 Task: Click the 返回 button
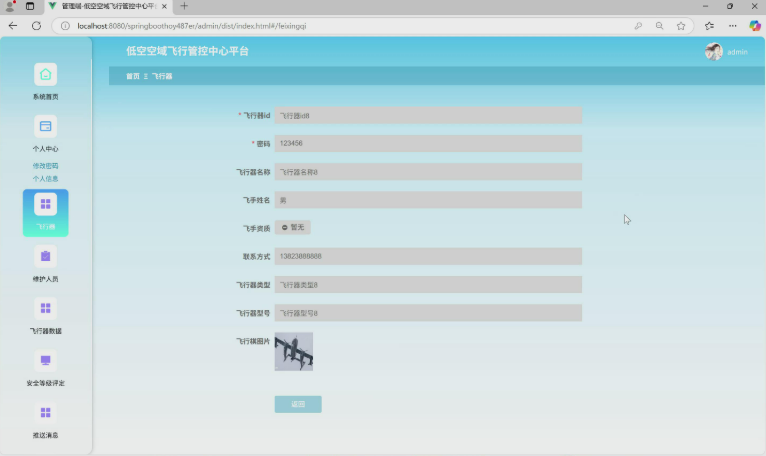pyautogui.click(x=298, y=404)
